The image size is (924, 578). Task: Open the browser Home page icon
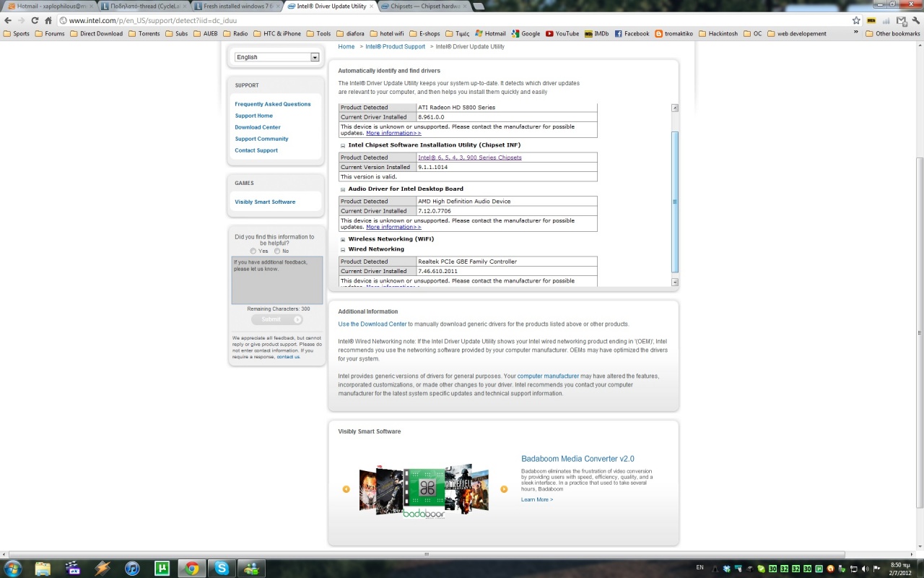48,20
